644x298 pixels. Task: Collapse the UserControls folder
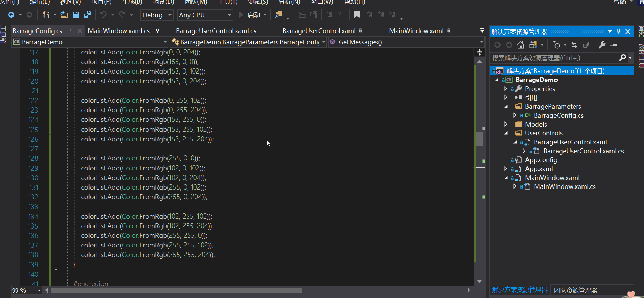coord(506,133)
